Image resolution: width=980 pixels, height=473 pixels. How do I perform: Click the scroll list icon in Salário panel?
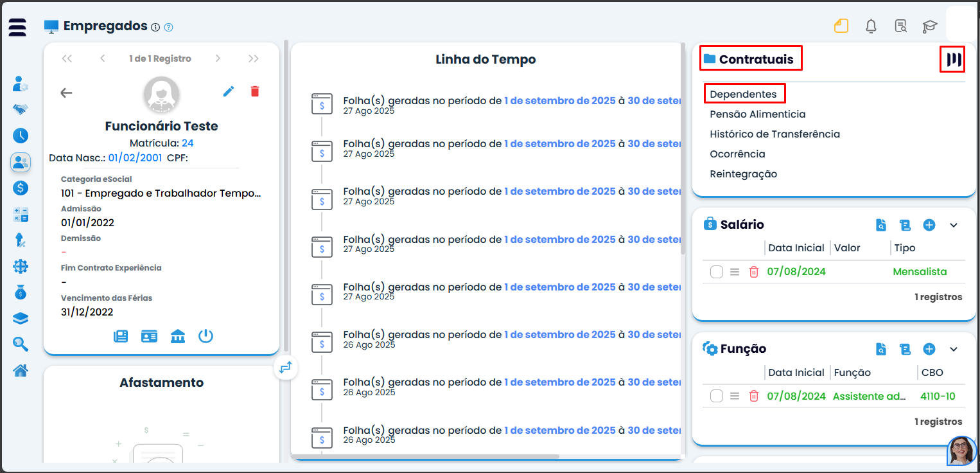(x=906, y=225)
